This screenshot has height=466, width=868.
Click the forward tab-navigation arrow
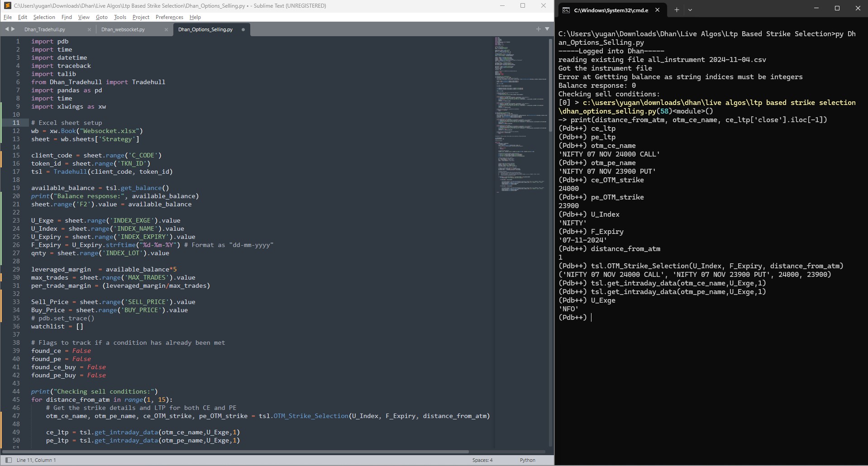[13, 29]
